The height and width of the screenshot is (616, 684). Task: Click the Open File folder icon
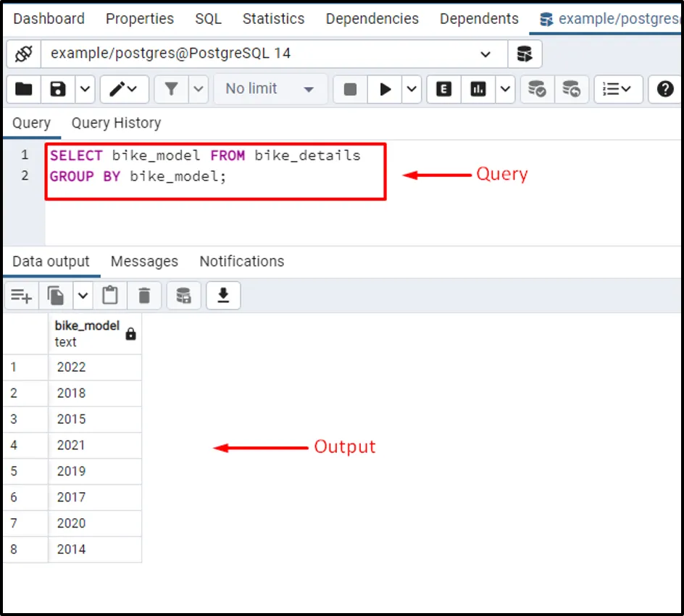pyautogui.click(x=24, y=89)
